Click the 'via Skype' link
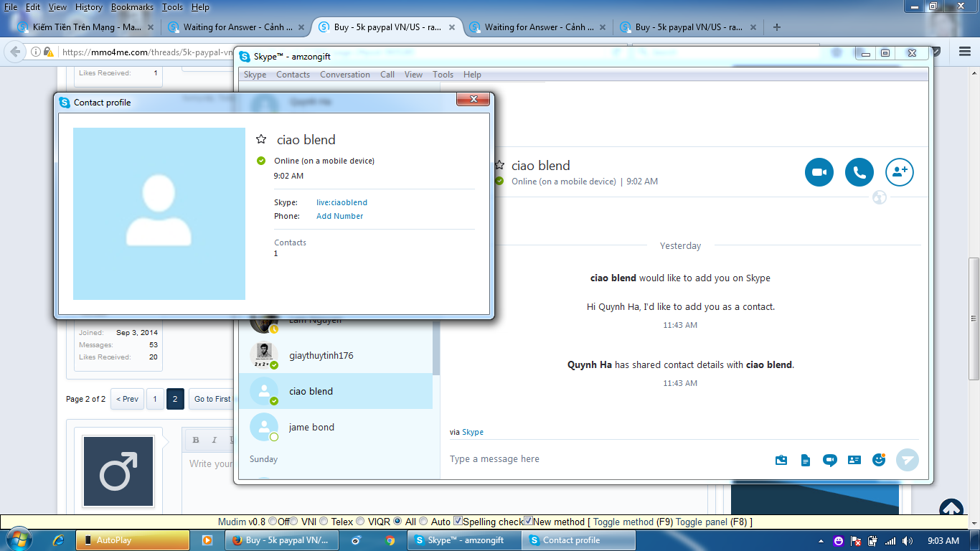This screenshot has height=551, width=980. (473, 432)
